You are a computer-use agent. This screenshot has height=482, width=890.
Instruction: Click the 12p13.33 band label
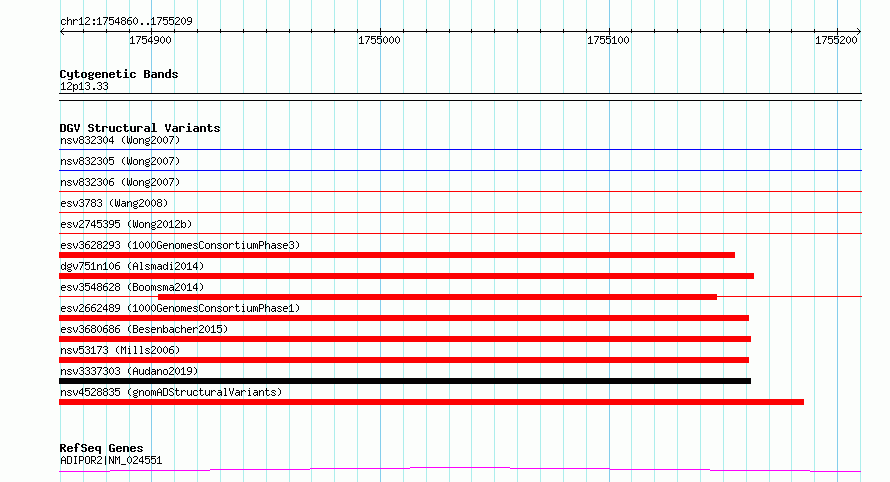pyautogui.click(x=84, y=86)
